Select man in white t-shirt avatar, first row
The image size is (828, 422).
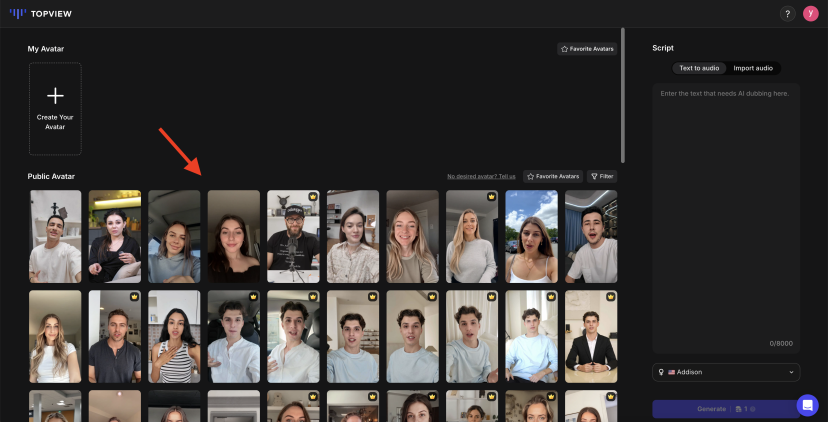(x=55, y=237)
